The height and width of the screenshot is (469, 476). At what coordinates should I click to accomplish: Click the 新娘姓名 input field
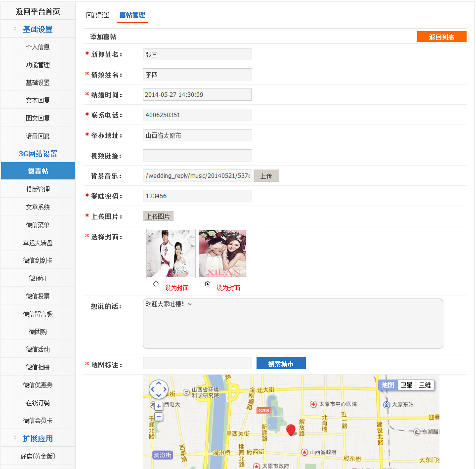pyautogui.click(x=197, y=74)
